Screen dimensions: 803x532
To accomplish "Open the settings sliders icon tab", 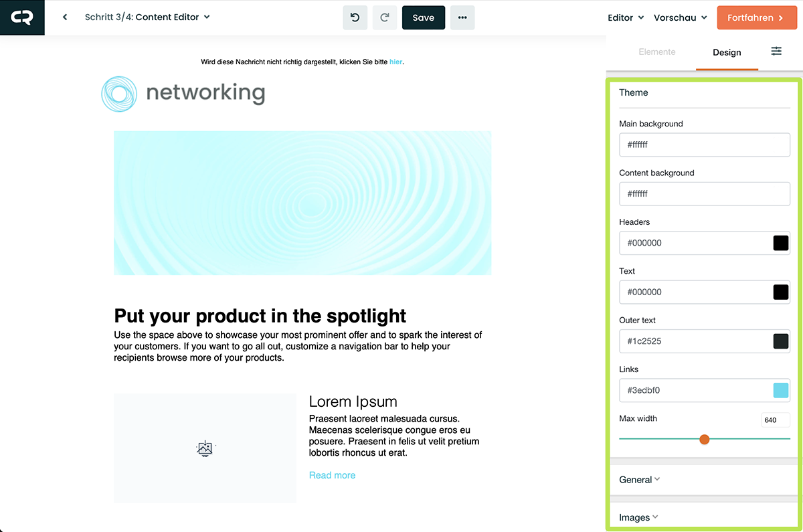I will [x=776, y=52].
